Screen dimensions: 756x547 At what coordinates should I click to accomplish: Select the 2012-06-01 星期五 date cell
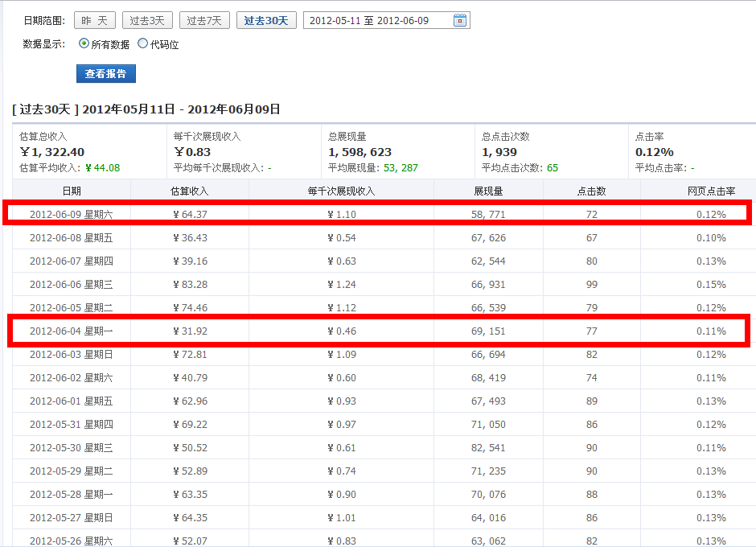72,401
